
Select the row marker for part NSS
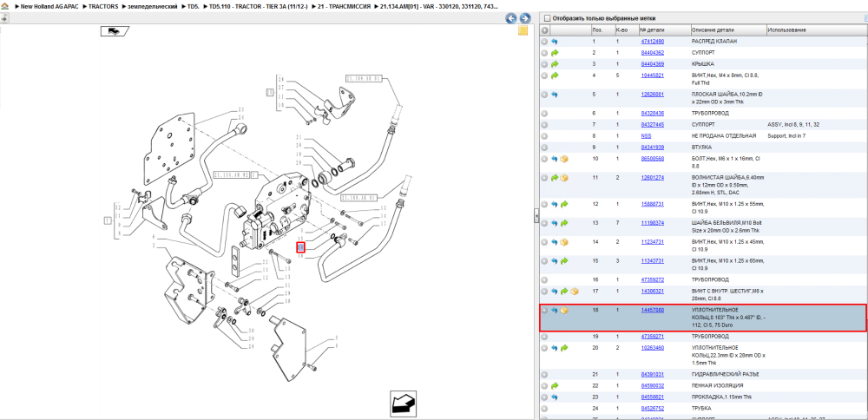545,136
